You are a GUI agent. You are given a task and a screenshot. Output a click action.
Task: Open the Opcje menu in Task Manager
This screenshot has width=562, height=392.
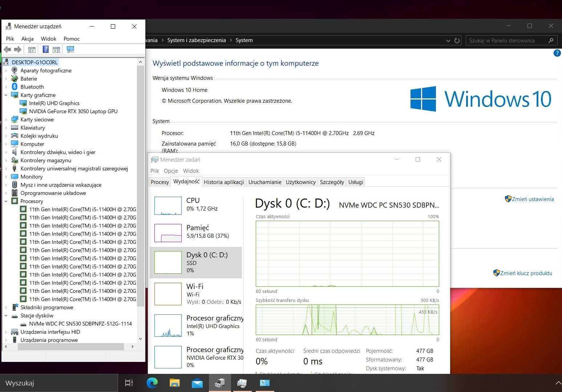tap(171, 171)
